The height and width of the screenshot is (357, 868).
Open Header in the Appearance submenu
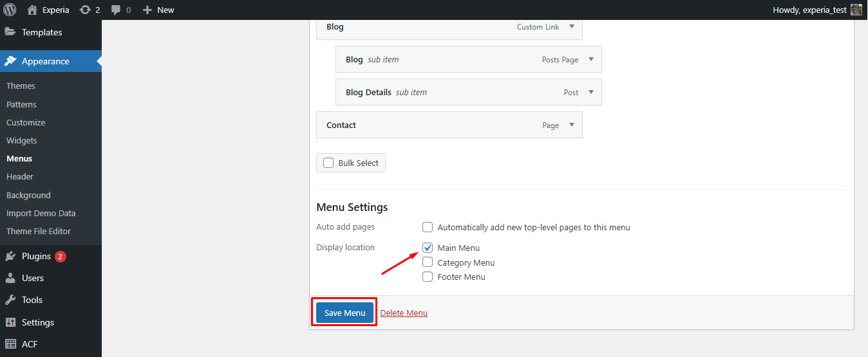point(20,176)
